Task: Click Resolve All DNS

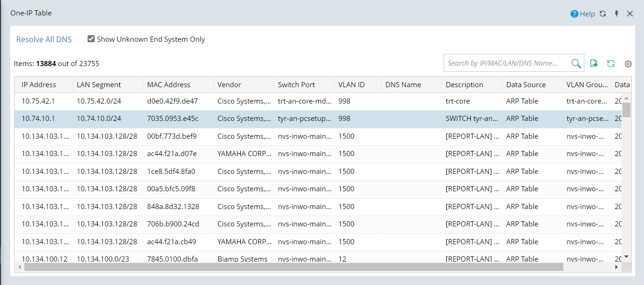Action: point(44,39)
